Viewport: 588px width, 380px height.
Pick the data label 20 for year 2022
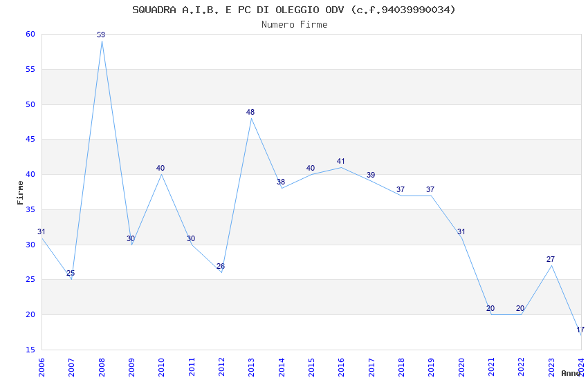(520, 309)
